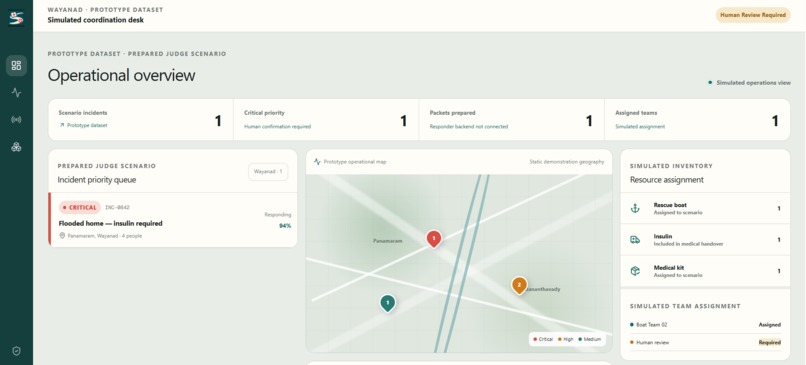Click the Required status badge
Viewport: 806px width, 365px height.
click(x=770, y=342)
